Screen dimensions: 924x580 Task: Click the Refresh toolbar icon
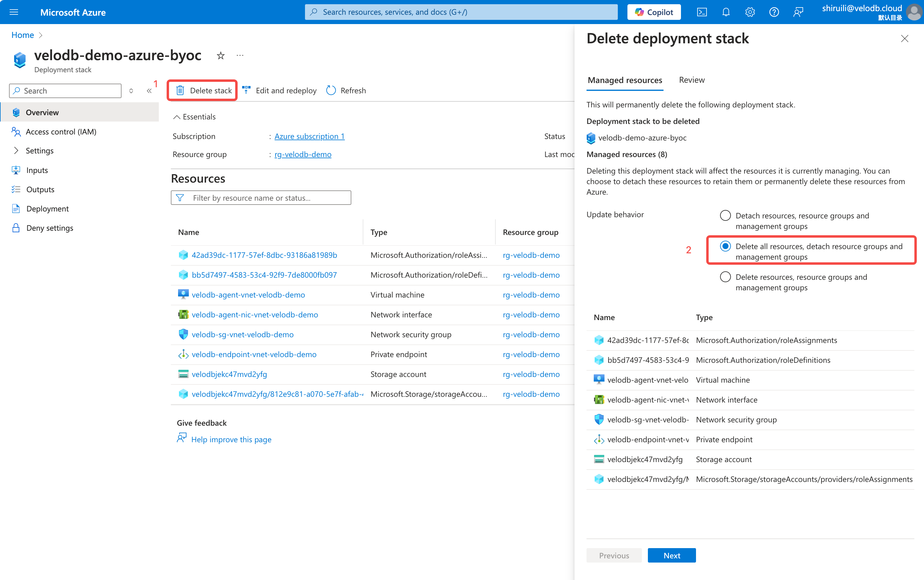click(x=331, y=91)
